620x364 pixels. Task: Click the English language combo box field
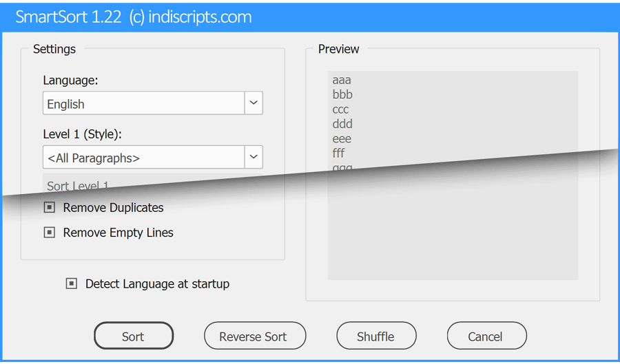point(143,104)
